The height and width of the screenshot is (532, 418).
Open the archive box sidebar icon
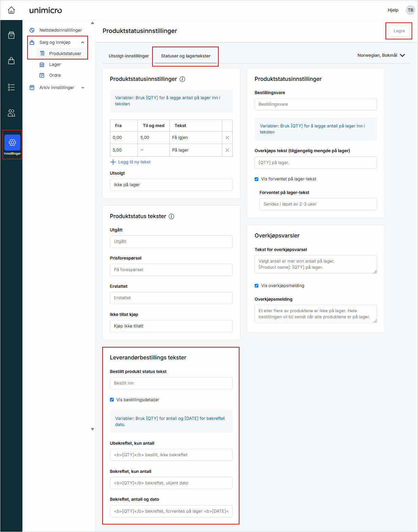point(11,35)
